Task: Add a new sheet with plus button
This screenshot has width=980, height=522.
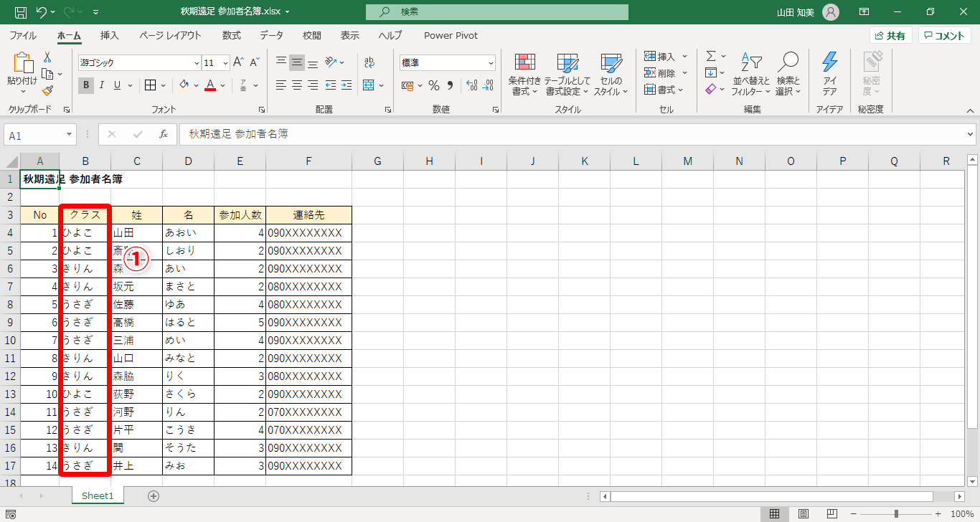Action: point(153,495)
